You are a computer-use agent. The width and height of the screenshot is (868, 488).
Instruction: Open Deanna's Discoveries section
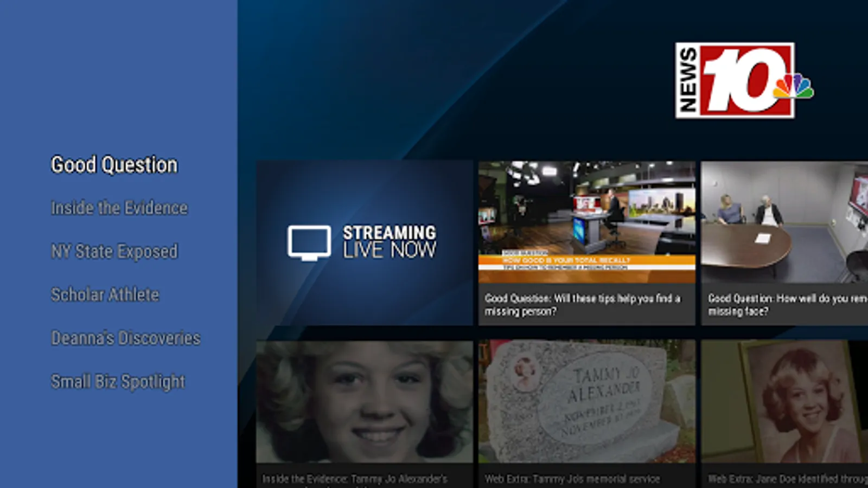126,338
